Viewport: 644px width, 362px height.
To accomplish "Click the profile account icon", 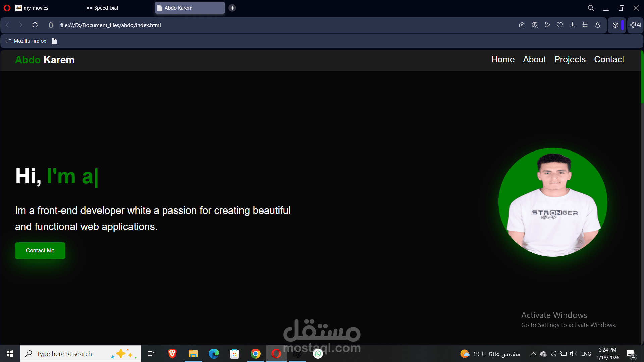I will coord(598,25).
